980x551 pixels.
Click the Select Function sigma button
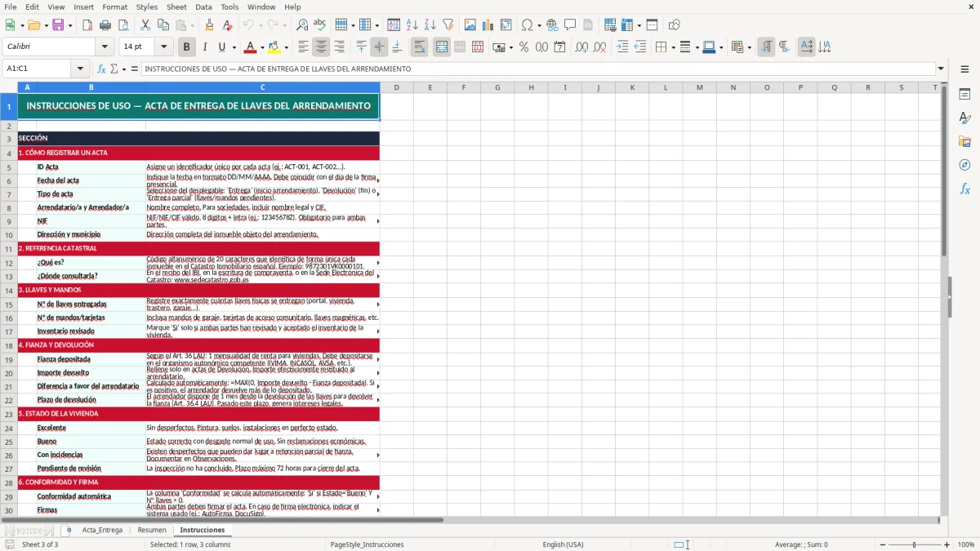click(x=114, y=69)
